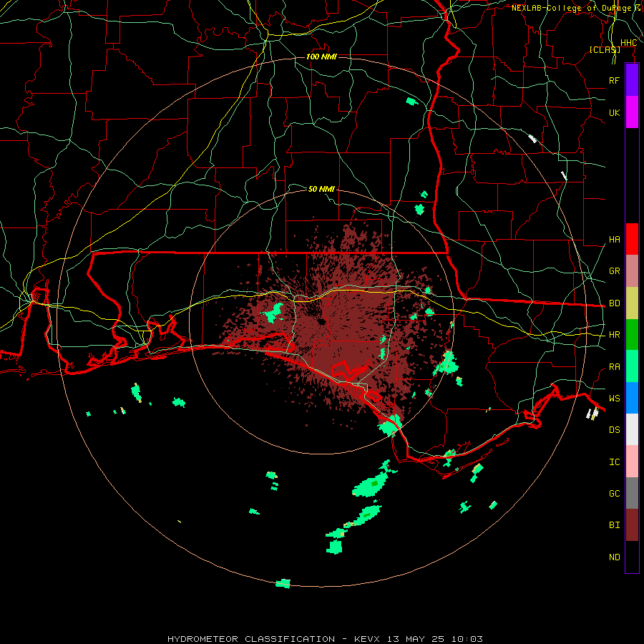Viewport: 644px width, 644px height.
Task: Click the BI dark red legend swatch
Action: (632, 525)
